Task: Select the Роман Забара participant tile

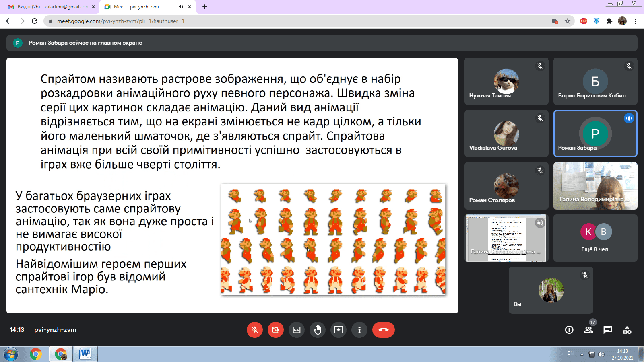Action: (x=595, y=134)
